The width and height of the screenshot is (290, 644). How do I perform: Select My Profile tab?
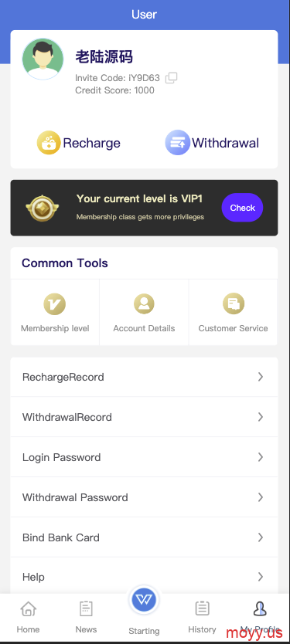coord(260,616)
